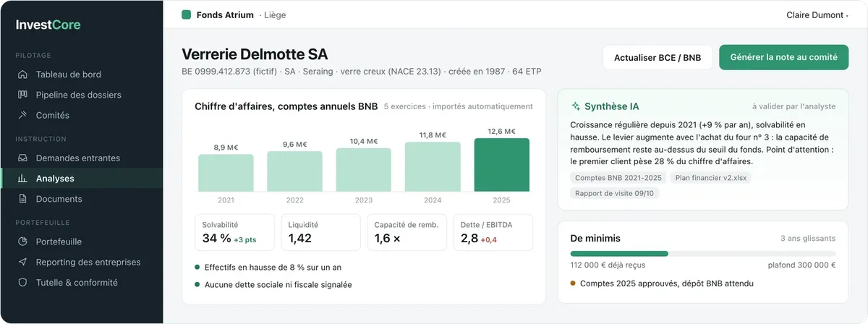Click '112 000 € déjà reçus' text

[608, 265]
